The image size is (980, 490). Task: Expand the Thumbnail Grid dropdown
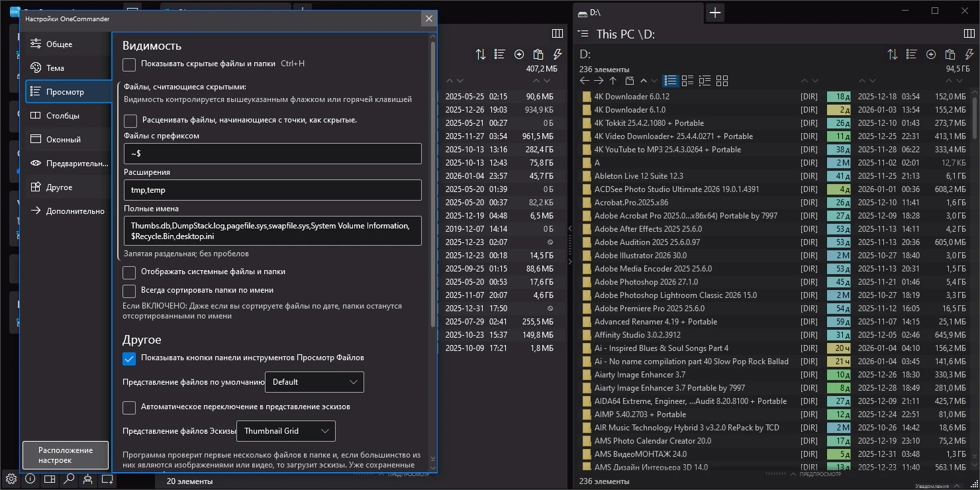(286, 431)
